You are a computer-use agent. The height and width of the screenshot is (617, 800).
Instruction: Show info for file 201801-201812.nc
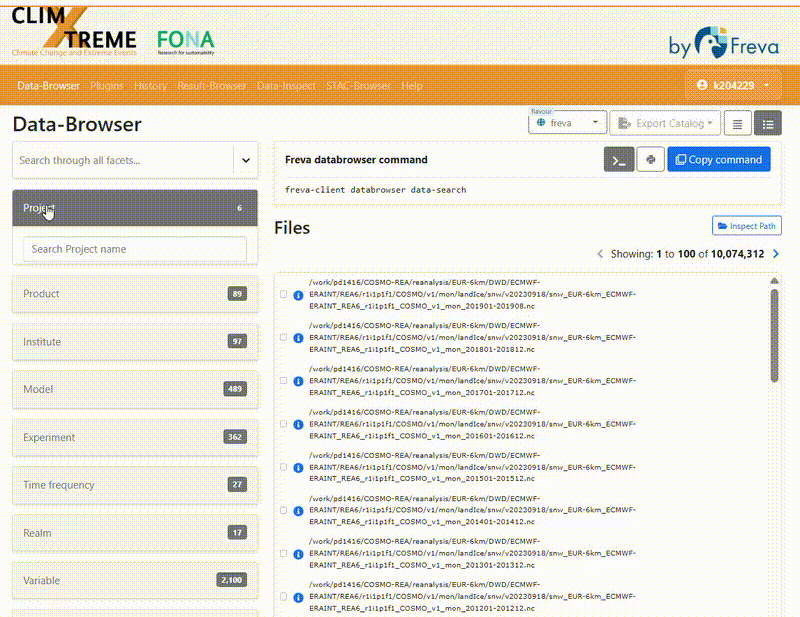pyautogui.click(x=298, y=338)
